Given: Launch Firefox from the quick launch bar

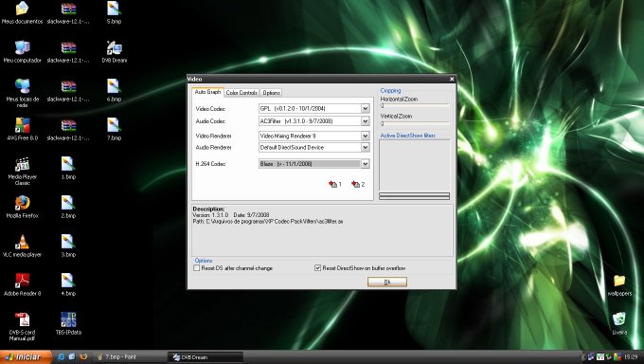Looking at the screenshot, I should (83, 356).
